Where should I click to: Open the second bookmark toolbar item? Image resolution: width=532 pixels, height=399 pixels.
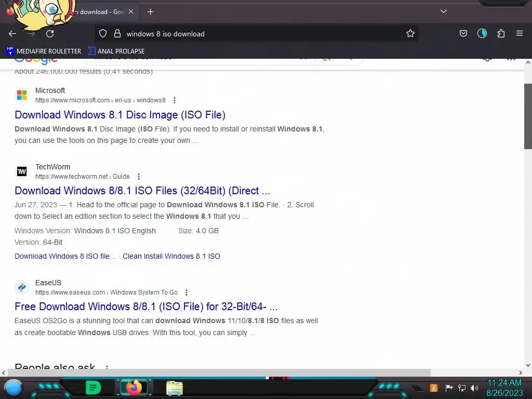[x=116, y=51]
